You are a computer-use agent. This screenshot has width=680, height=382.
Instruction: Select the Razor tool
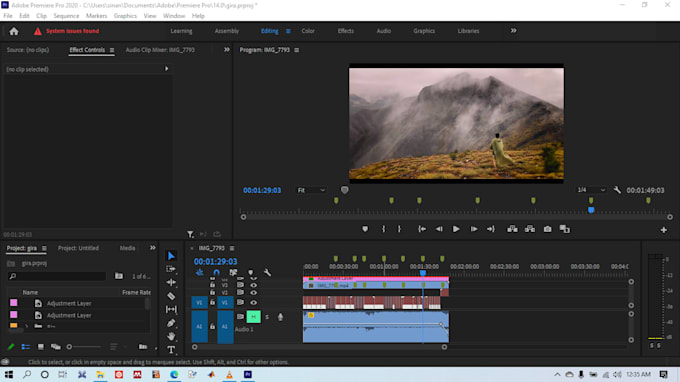(x=171, y=296)
